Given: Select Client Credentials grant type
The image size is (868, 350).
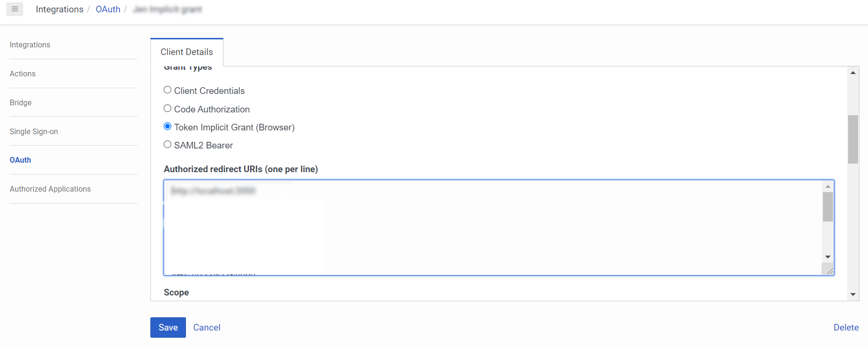Looking at the screenshot, I should coord(167,90).
